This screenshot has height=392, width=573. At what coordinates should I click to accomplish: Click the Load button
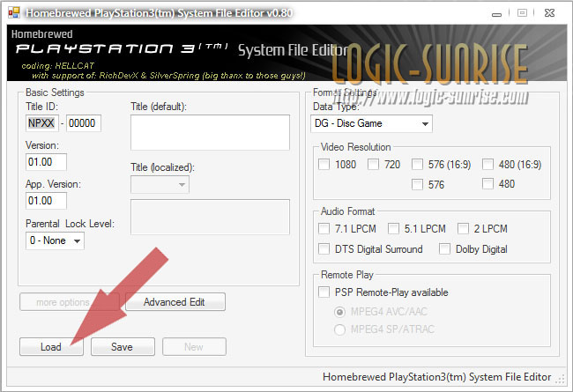pos(51,346)
